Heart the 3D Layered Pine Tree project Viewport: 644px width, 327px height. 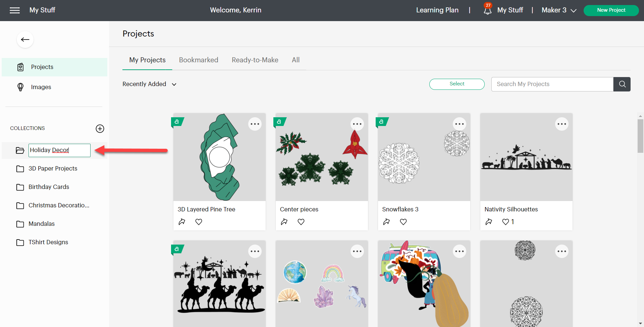(x=199, y=222)
